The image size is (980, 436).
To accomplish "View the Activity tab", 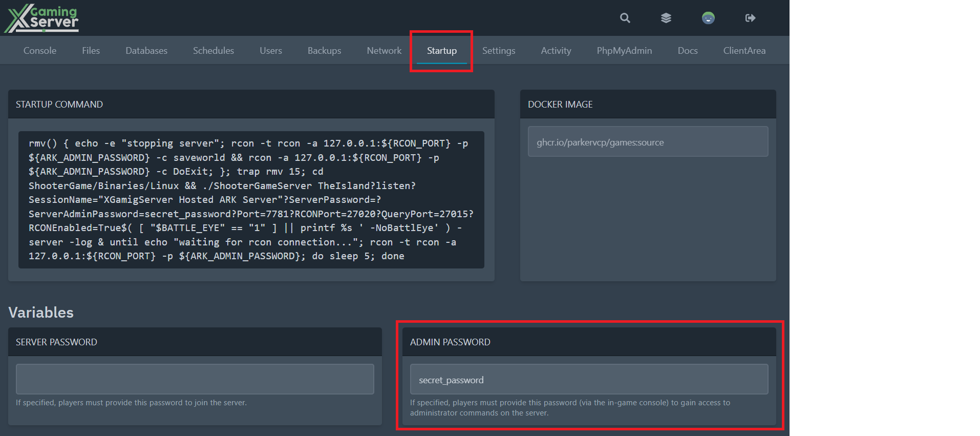I will 556,51.
